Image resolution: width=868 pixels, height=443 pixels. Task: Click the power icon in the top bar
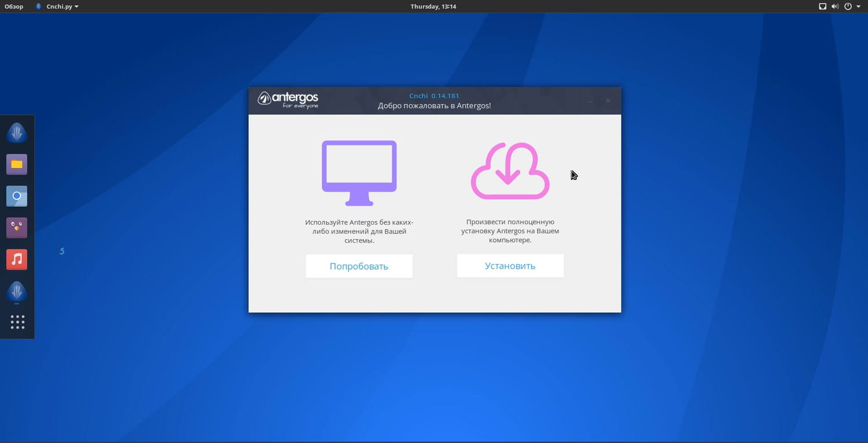click(x=848, y=6)
